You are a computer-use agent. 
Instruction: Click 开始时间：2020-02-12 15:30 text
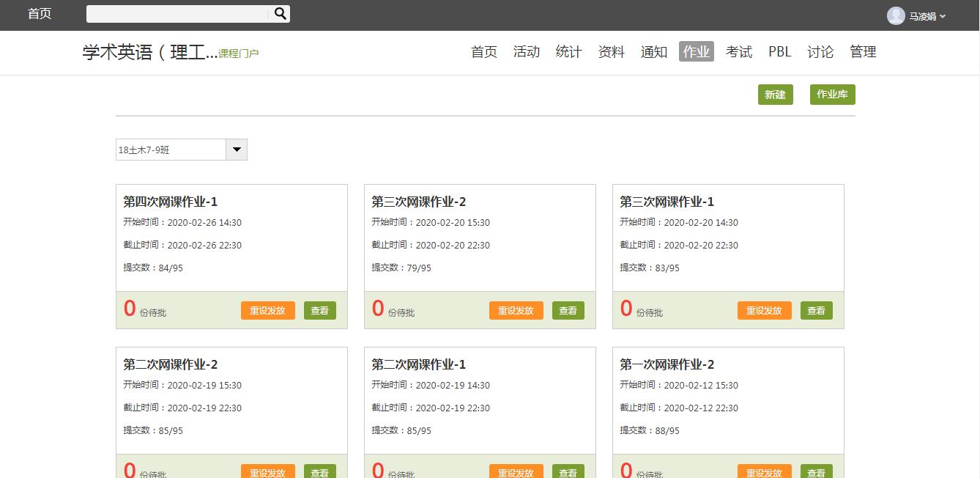click(x=679, y=385)
